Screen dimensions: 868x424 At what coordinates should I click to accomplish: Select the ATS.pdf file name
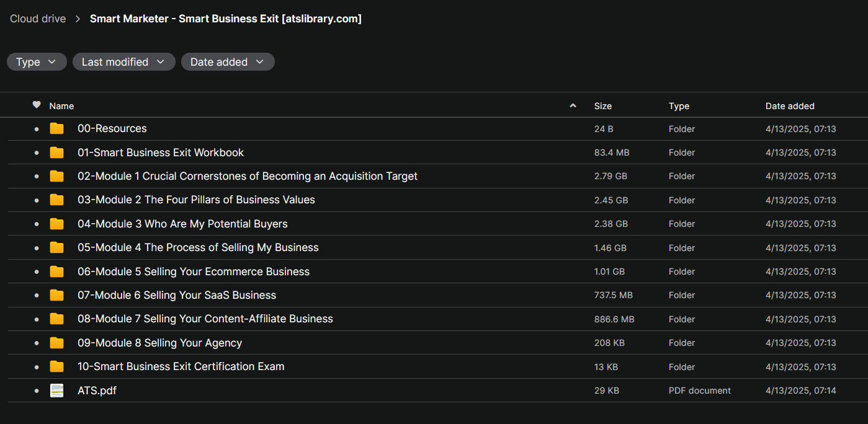(97, 391)
